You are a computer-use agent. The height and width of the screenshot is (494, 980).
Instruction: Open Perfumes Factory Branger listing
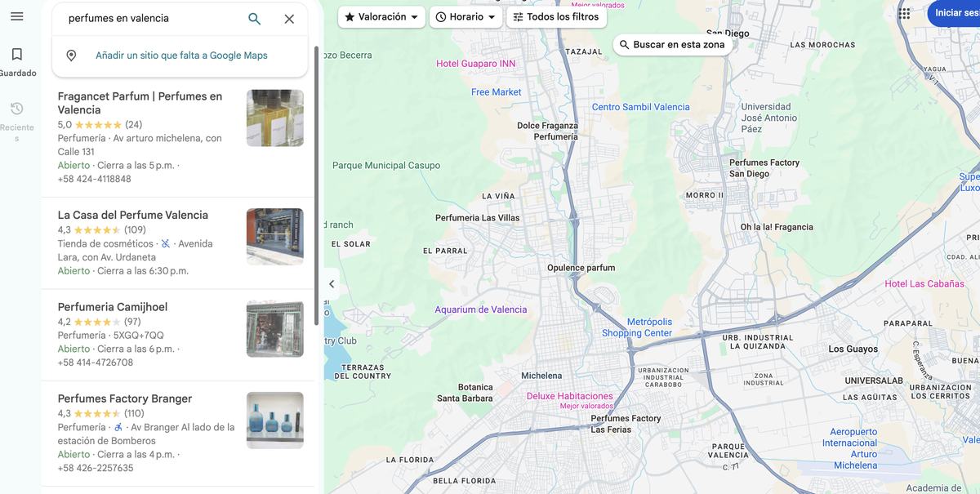pyautogui.click(x=125, y=398)
